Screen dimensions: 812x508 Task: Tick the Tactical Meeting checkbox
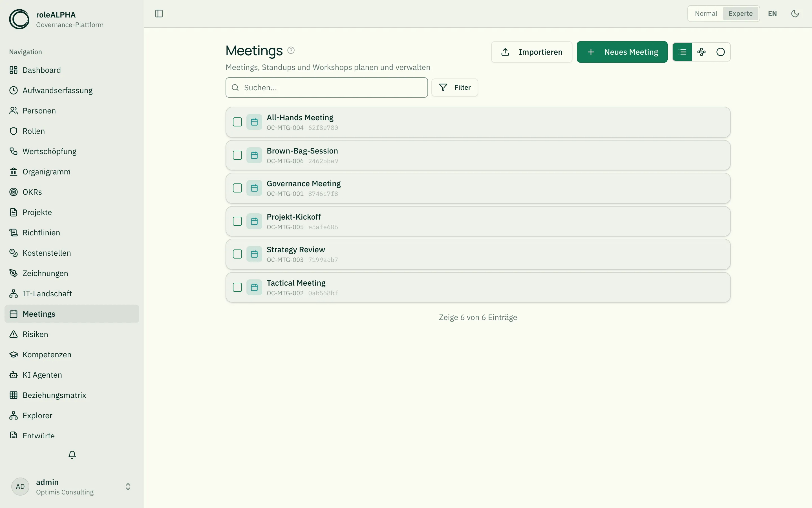pyautogui.click(x=237, y=287)
